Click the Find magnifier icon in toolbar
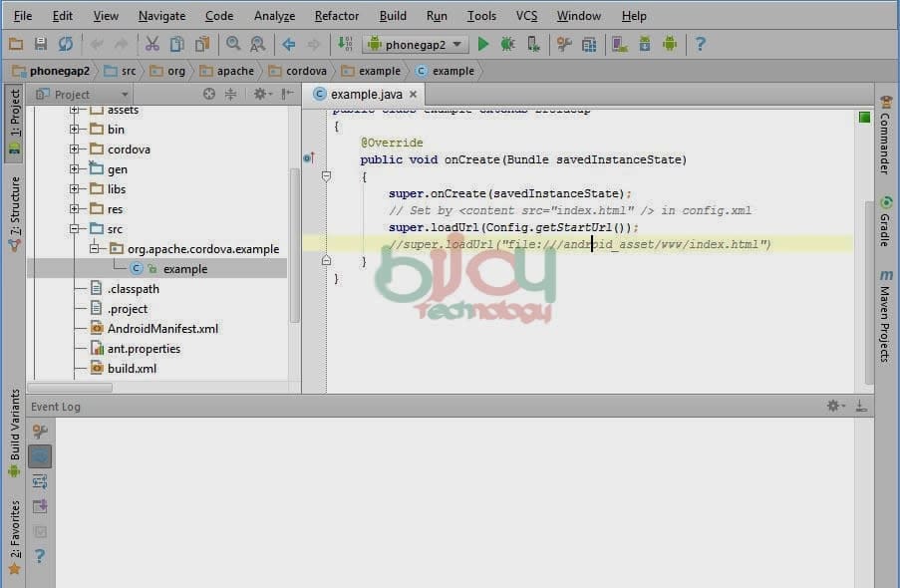 (x=233, y=44)
